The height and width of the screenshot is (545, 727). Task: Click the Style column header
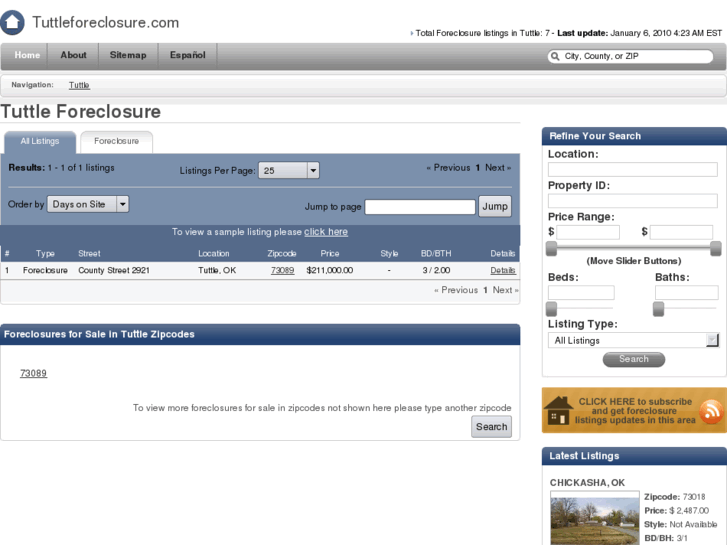pos(389,254)
